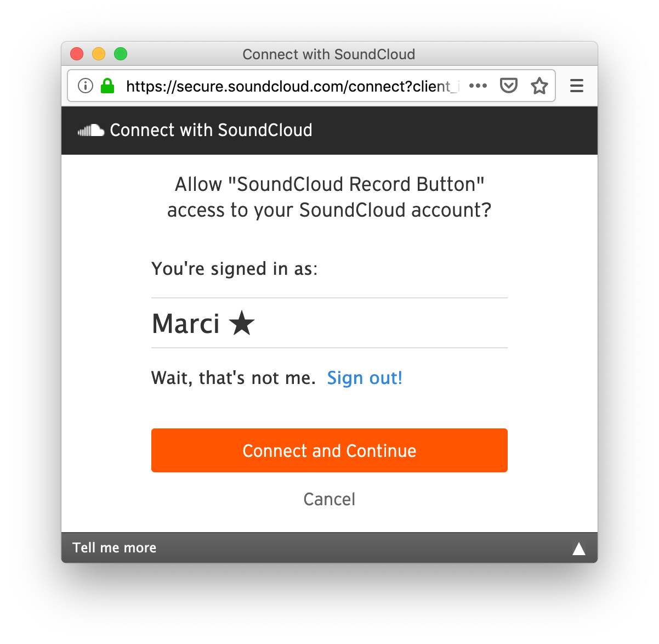Image resolution: width=659 pixels, height=644 pixels.
Task: Click the Connect with SoundCloud window title
Action: [x=329, y=54]
